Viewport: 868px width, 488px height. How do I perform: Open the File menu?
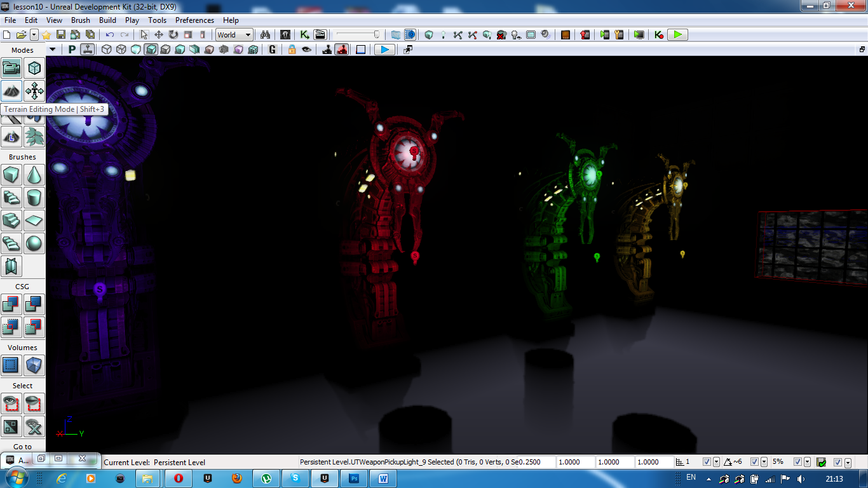click(10, 20)
